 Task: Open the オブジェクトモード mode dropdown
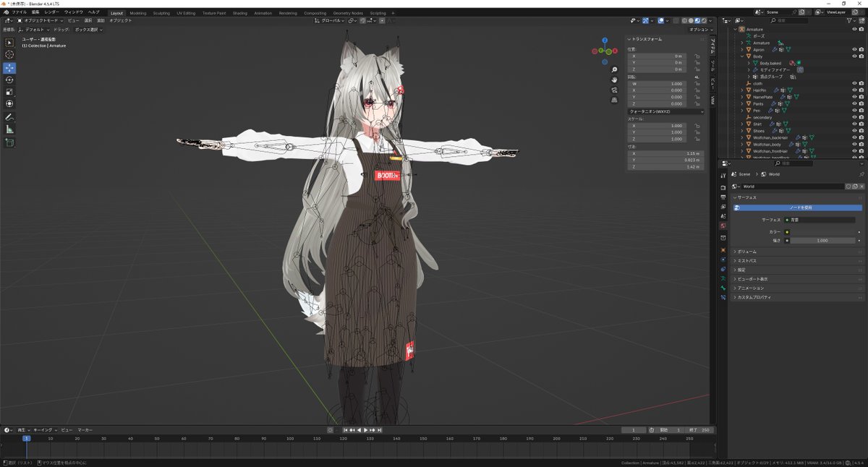point(41,21)
